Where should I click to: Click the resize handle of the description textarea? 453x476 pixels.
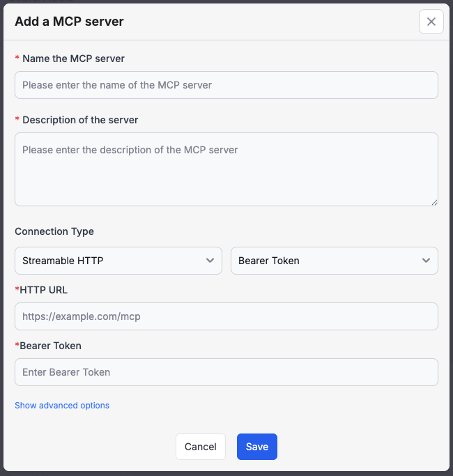[434, 202]
